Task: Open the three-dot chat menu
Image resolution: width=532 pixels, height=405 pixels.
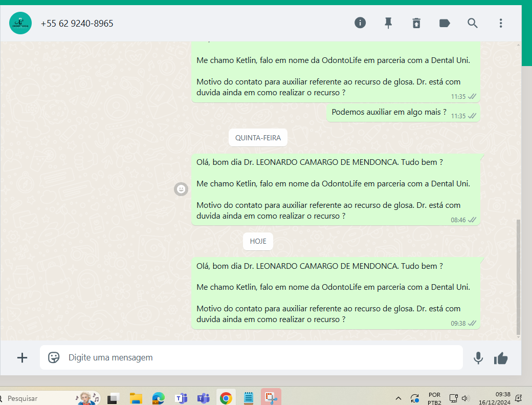Action: (501, 23)
